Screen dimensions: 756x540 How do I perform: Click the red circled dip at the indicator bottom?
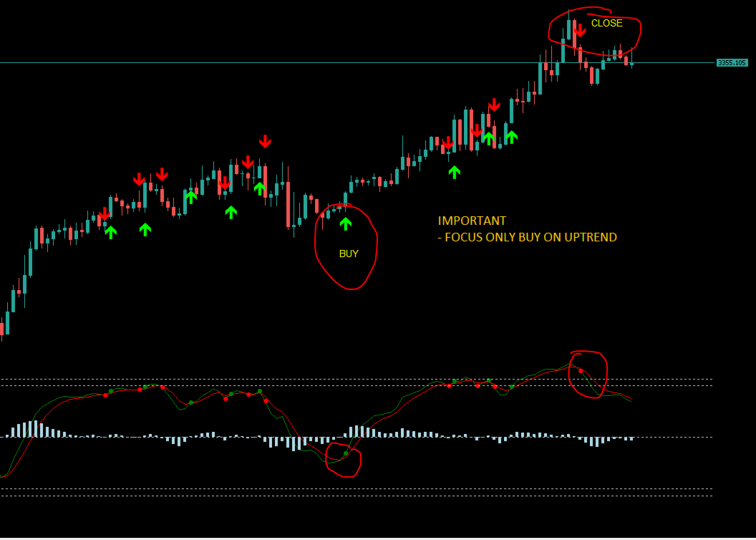344,458
